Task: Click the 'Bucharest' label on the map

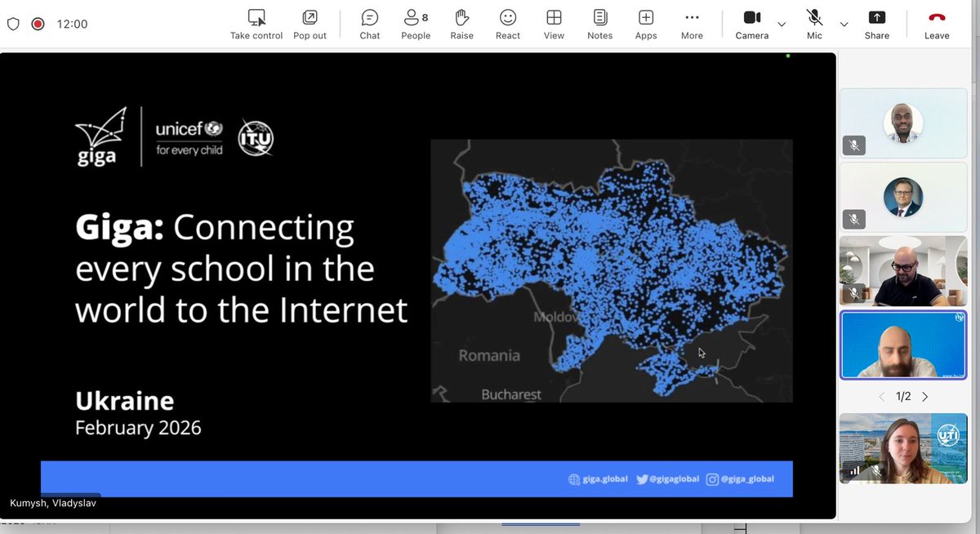Action: (x=511, y=394)
